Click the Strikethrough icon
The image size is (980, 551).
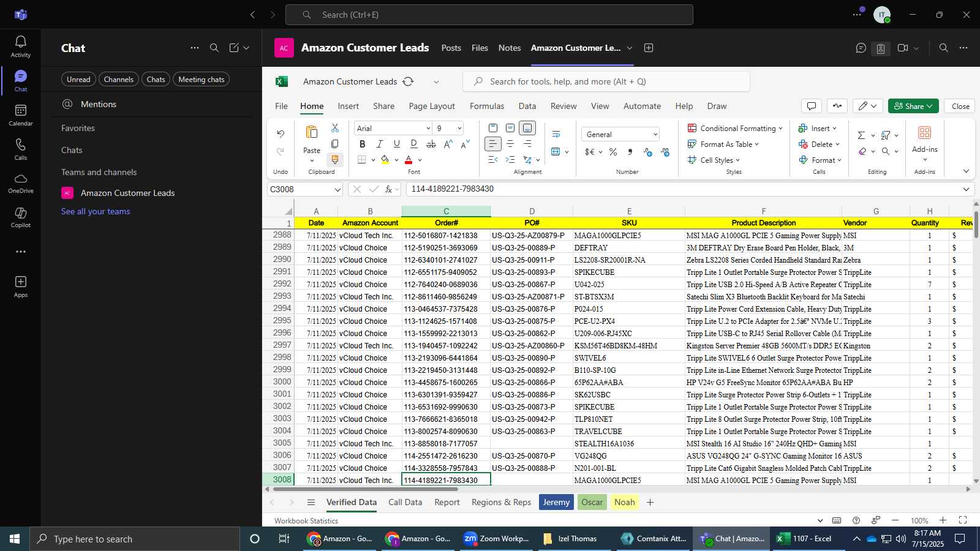point(431,144)
